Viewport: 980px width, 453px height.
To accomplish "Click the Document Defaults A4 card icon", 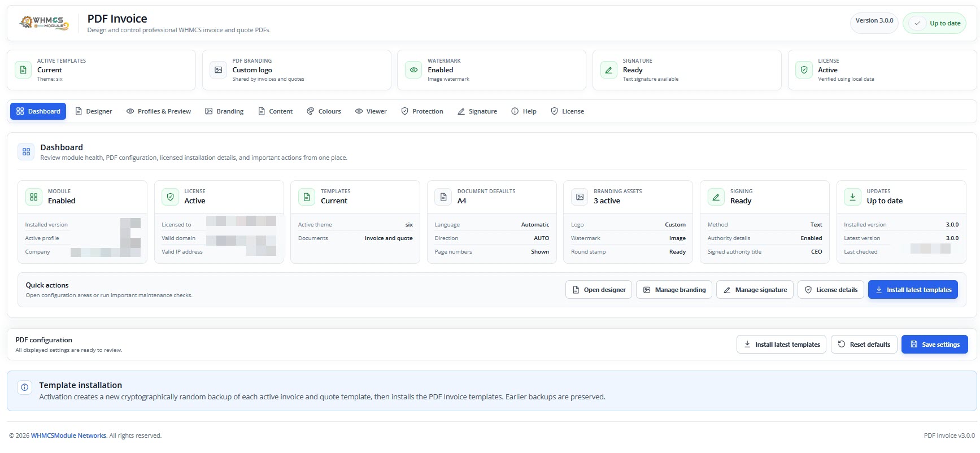I will (443, 197).
